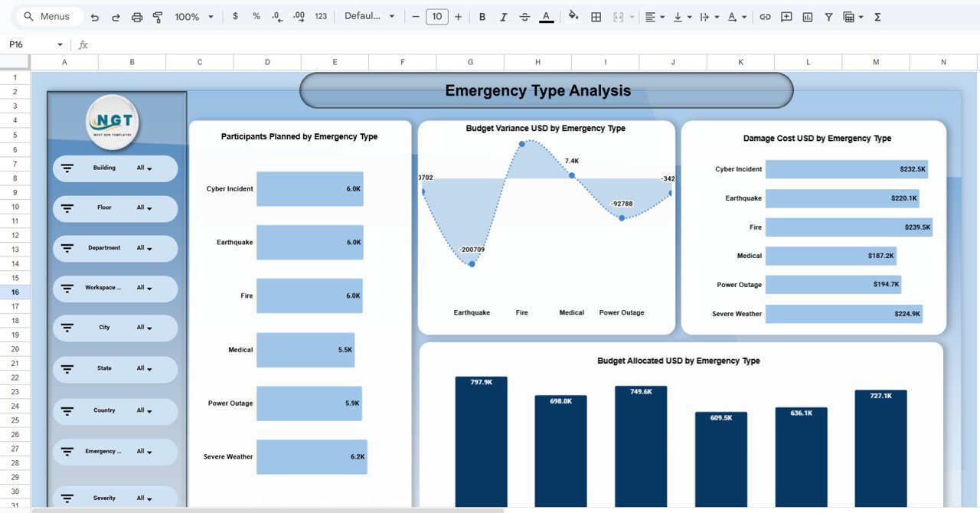The height and width of the screenshot is (513, 980).
Task: Toggle strikethrough formatting
Action: [x=524, y=17]
